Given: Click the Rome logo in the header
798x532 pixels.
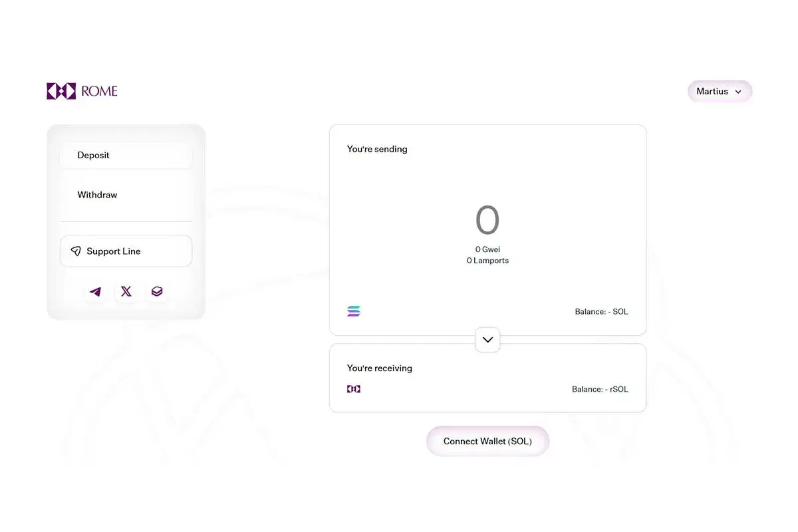Looking at the screenshot, I should point(82,91).
